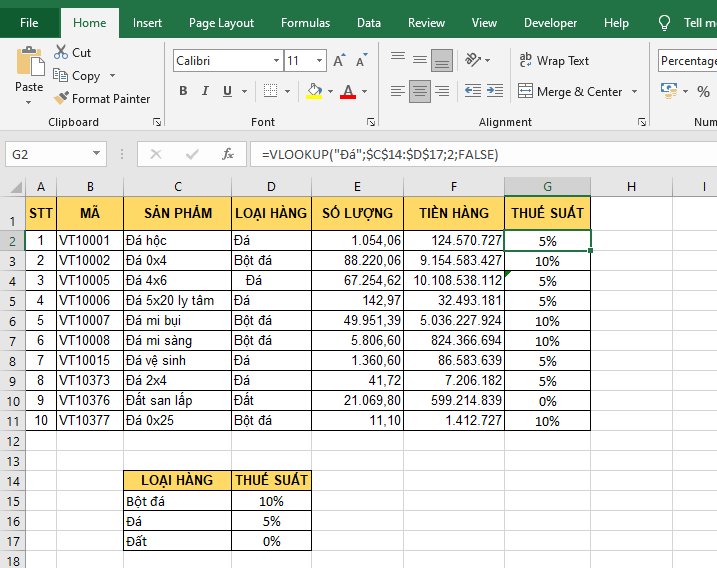Click the Borders icon in Font group
Screen dimensions: 717x568
[x=271, y=91]
